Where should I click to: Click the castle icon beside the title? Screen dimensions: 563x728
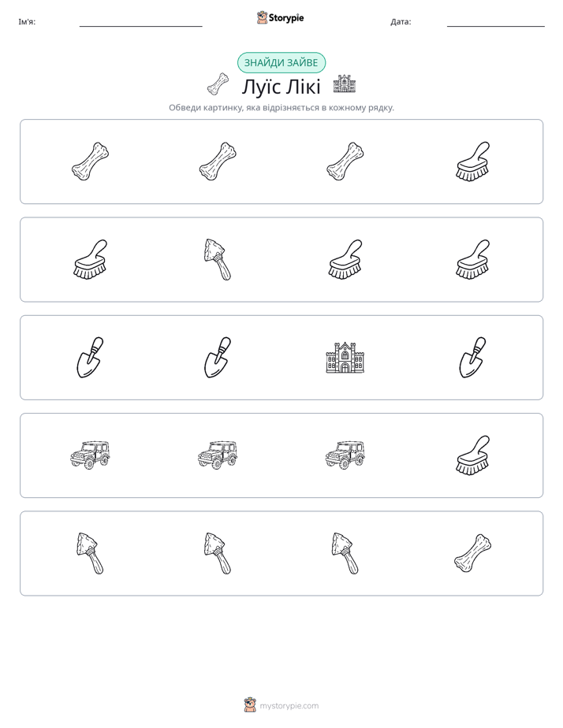345,84
